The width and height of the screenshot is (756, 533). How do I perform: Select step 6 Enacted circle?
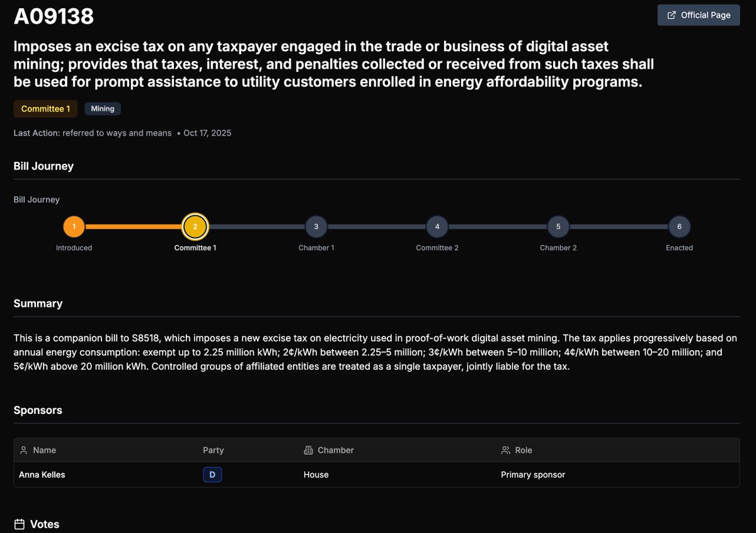pyautogui.click(x=679, y=227)
